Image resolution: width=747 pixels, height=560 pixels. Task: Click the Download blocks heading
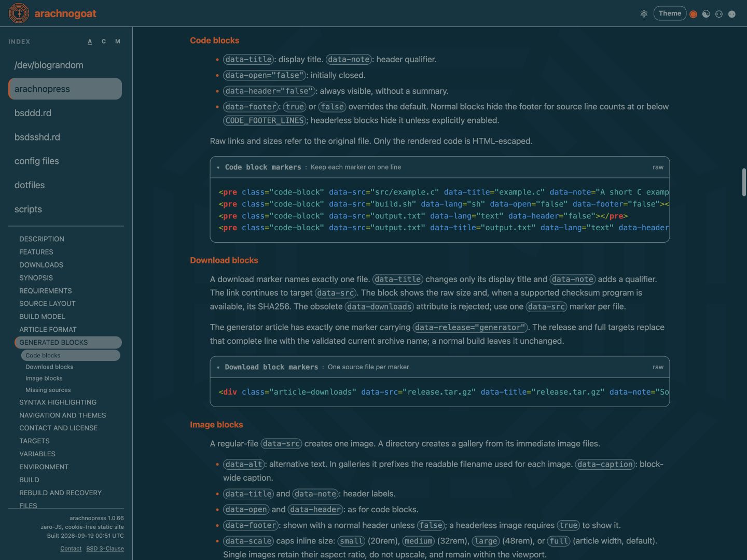224,260
